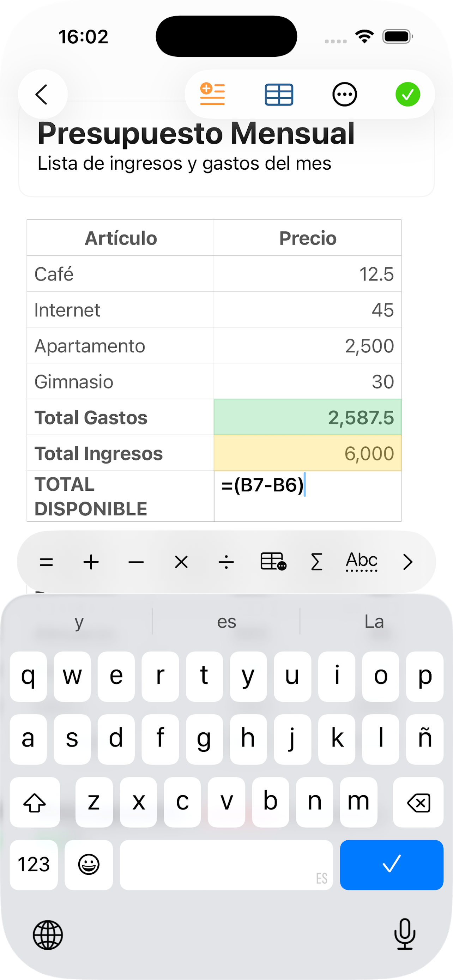Viewport: 453px width, 980px height.
Task: Open the more options ellipsis menu
Action: tap(345, 94)
